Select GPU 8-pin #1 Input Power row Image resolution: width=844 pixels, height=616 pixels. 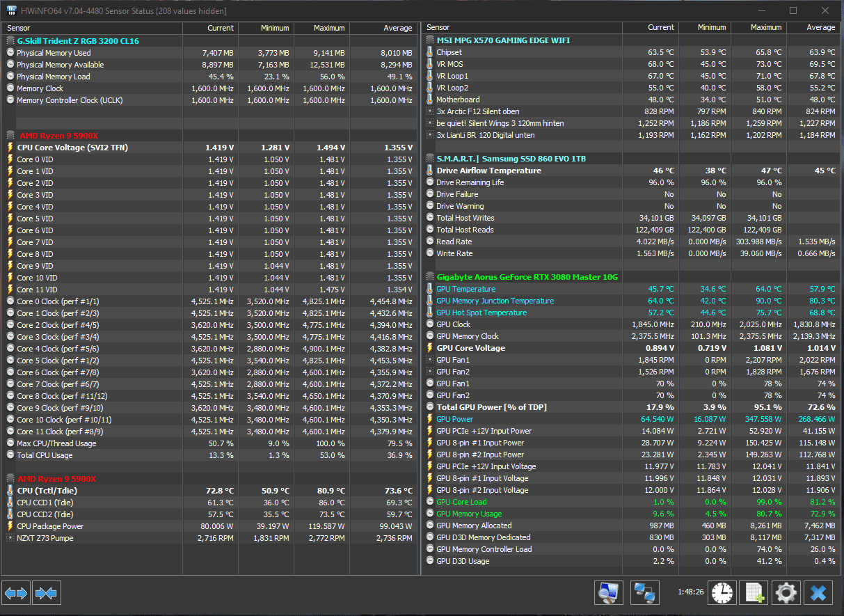pos(631,443)
